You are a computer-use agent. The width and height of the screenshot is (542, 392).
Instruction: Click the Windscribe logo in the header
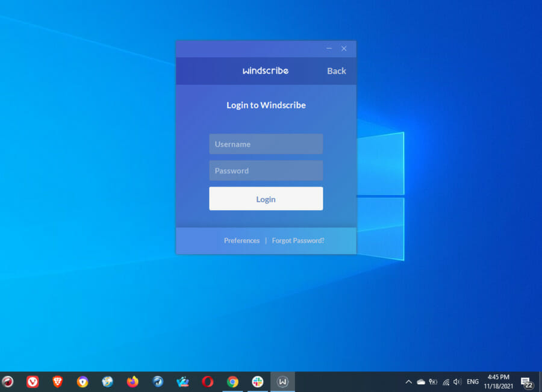(x=265, y=70)
